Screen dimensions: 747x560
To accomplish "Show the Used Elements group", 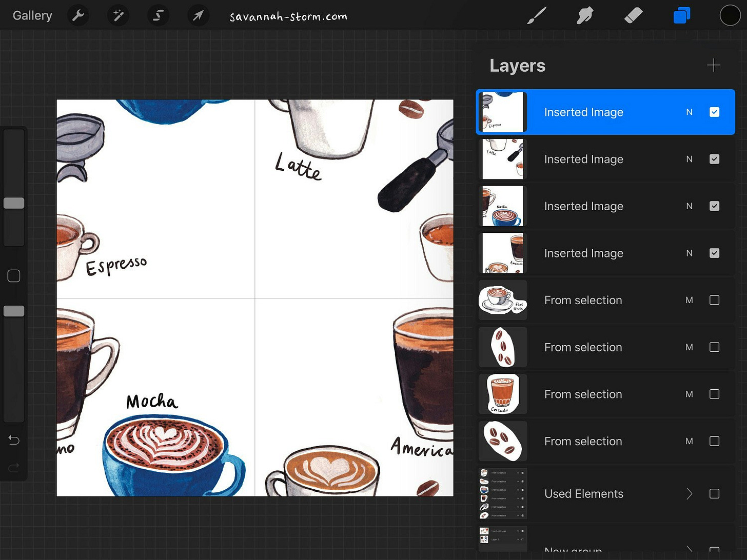I will pyautogui.click(x=714, y=493).
